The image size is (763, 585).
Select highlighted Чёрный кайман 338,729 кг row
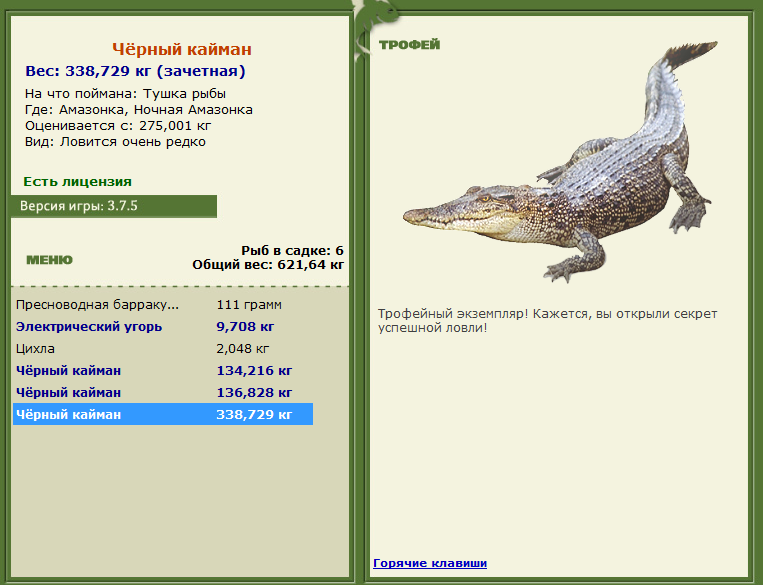point(163,414)
